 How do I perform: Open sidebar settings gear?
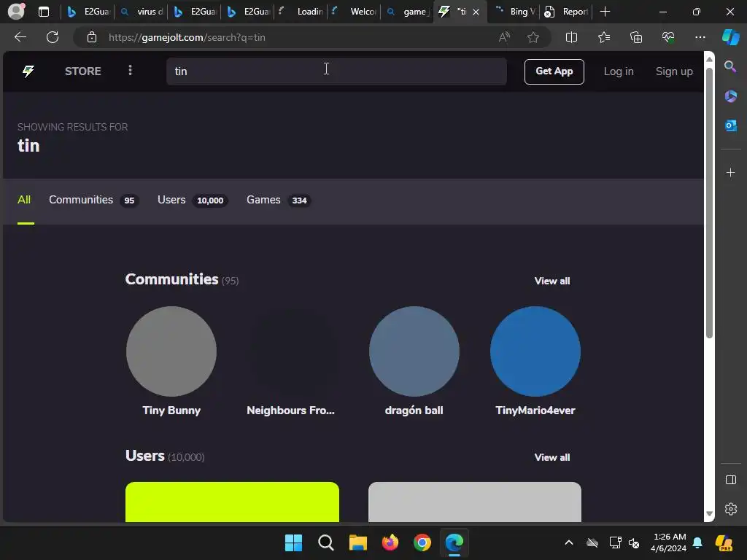click(730, 509)
